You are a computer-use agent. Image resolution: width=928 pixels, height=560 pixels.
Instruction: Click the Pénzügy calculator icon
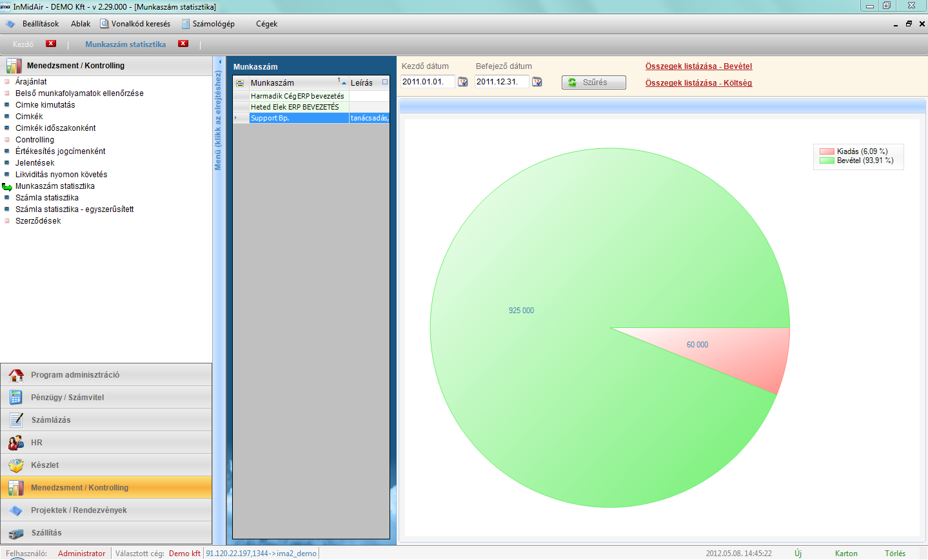pos(16,398)
